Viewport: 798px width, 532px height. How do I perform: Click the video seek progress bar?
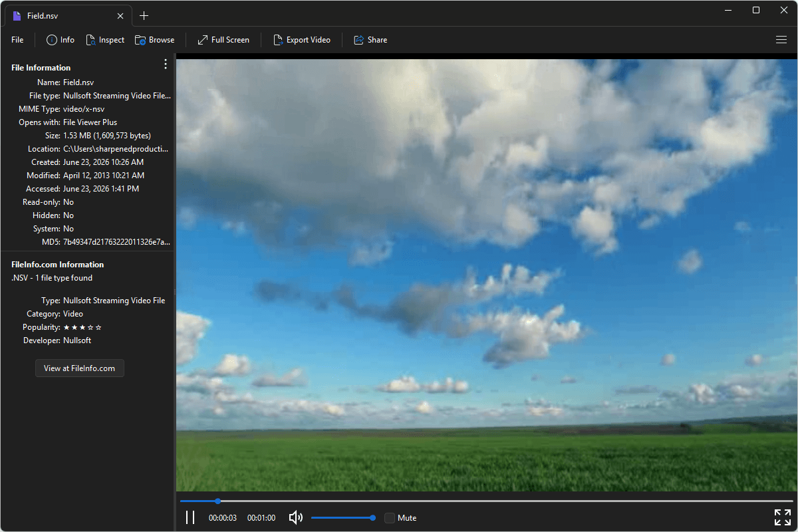pos(486,501)
